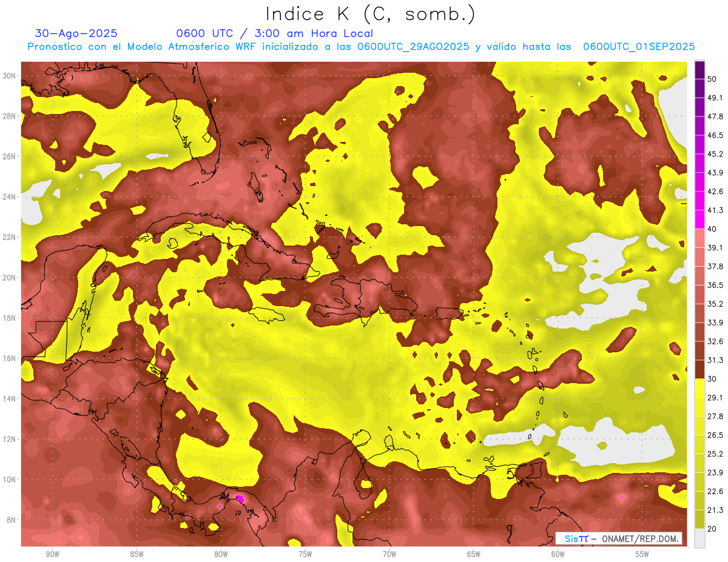Screen dimensions: 728x562
Task: Click the color scale value 42.6
Action: (715, 192)
